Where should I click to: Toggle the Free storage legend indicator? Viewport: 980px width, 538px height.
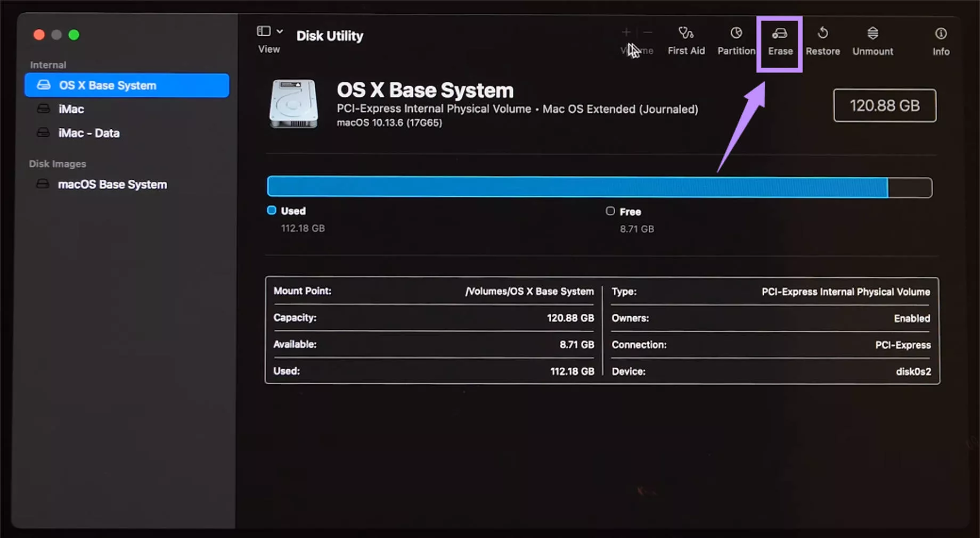(609, 211)
